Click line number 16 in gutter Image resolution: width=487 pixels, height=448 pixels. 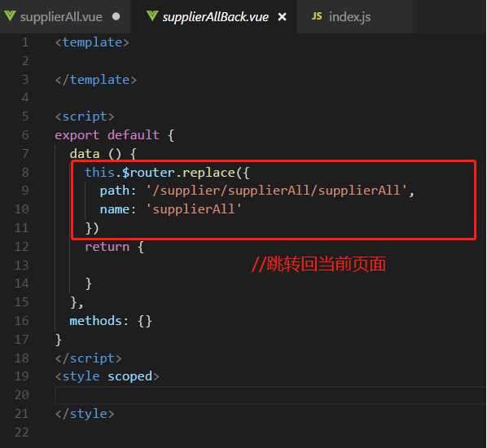pos(22,321)
